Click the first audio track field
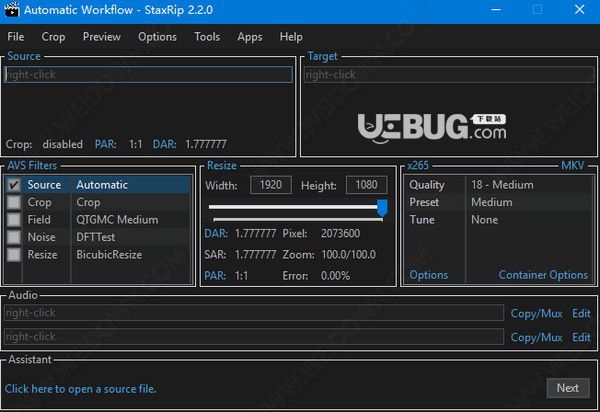 pyautogui.click(x=254, y=313)
